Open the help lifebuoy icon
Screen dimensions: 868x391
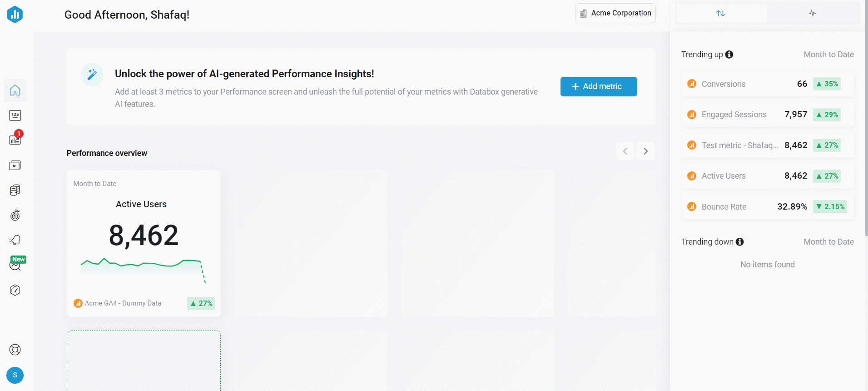point(15,350)
